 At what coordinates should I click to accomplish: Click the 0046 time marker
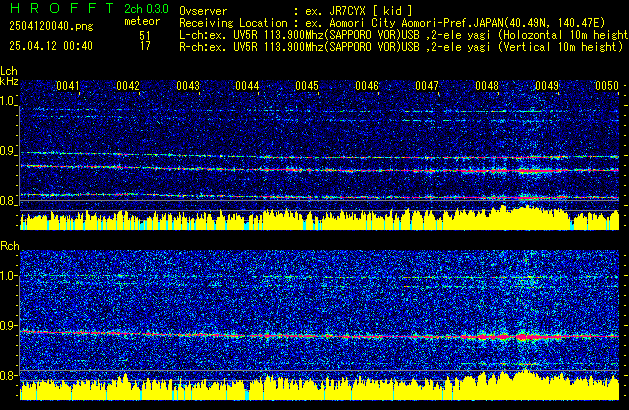[x=367, y=86]
